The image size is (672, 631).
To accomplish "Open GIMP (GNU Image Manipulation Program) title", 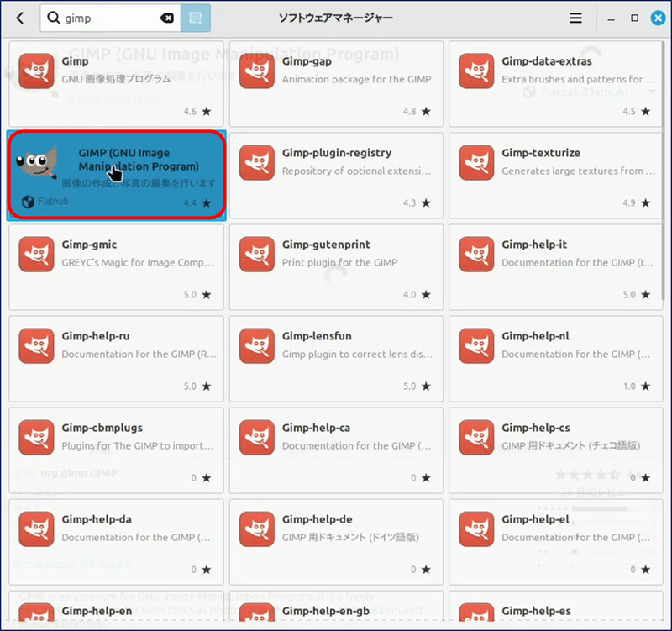I will click(139, 160).
